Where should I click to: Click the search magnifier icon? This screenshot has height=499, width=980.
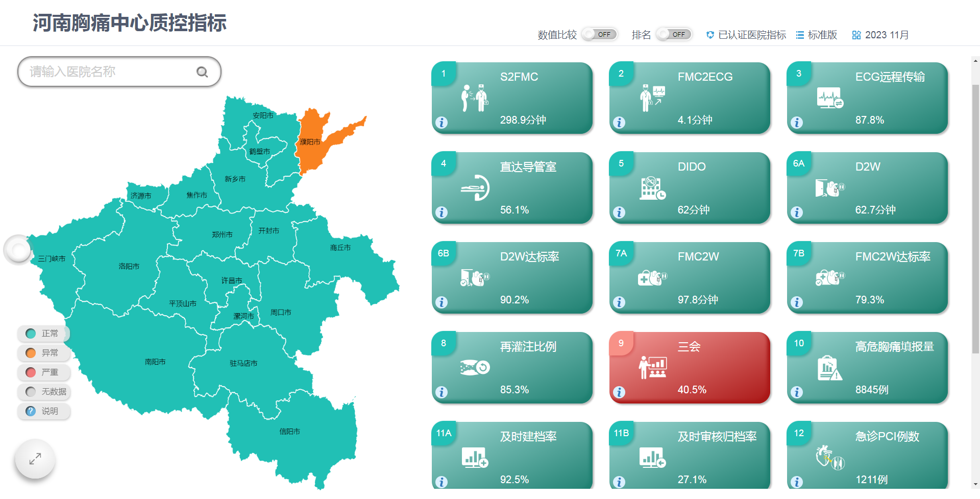pyautogui.click(x=202, y=72)
